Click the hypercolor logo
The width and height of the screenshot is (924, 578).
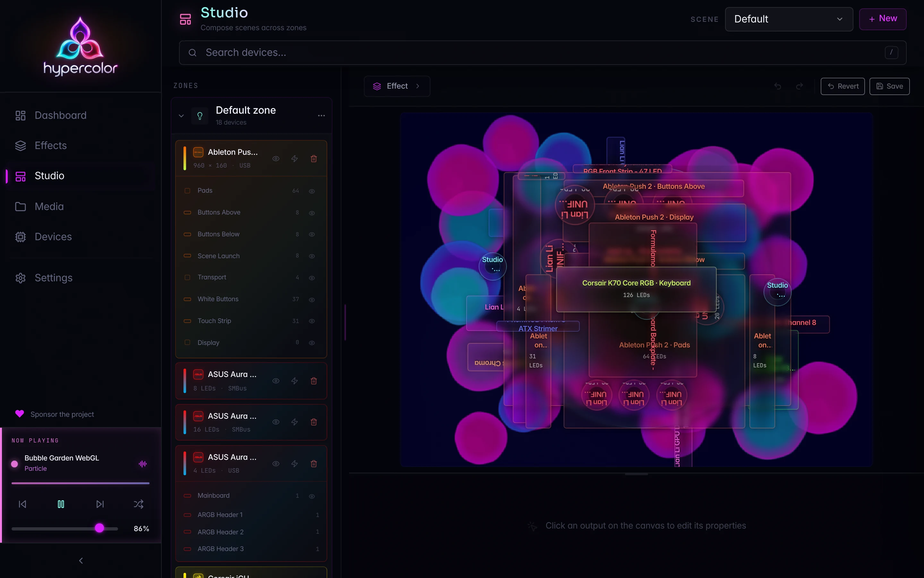80,46
